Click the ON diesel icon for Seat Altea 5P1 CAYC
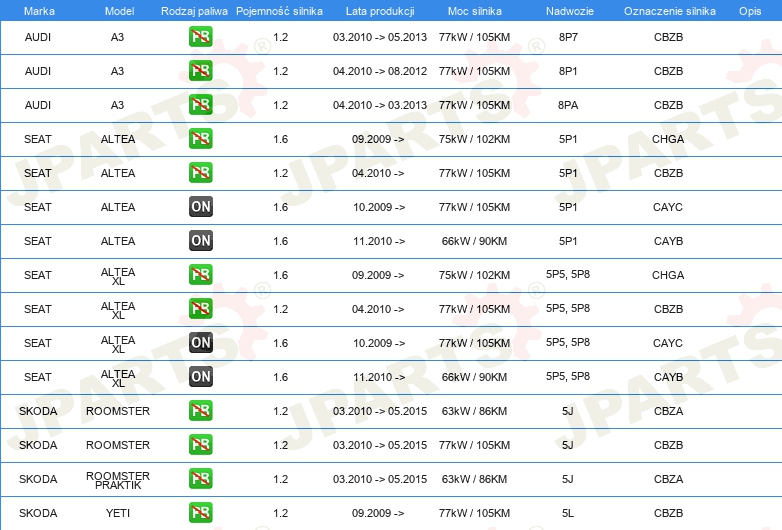The height and width of the screenshot is (530, 782). [x=200, y=206]
